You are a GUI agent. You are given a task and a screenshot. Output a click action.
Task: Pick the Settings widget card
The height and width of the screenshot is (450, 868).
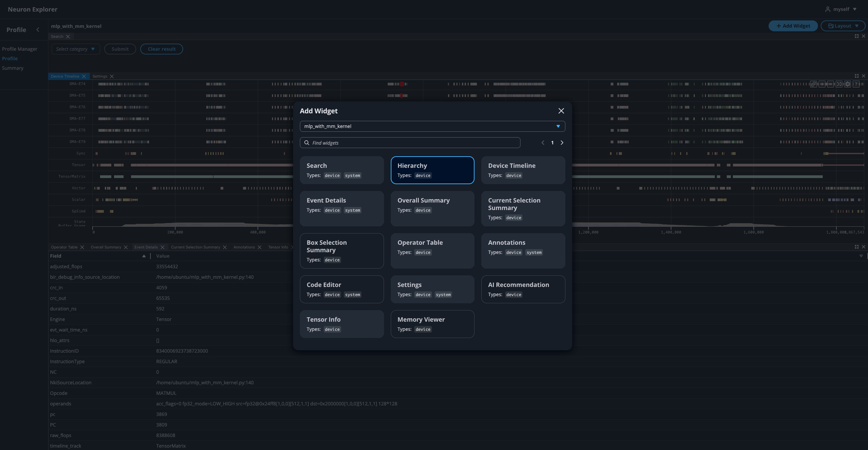[432, 289]
